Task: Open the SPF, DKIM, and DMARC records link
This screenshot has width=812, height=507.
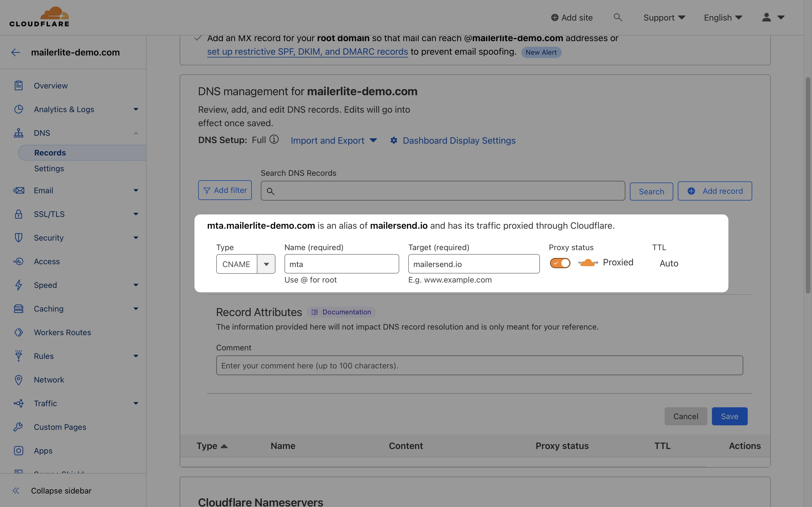Action: tap(307, 52)
